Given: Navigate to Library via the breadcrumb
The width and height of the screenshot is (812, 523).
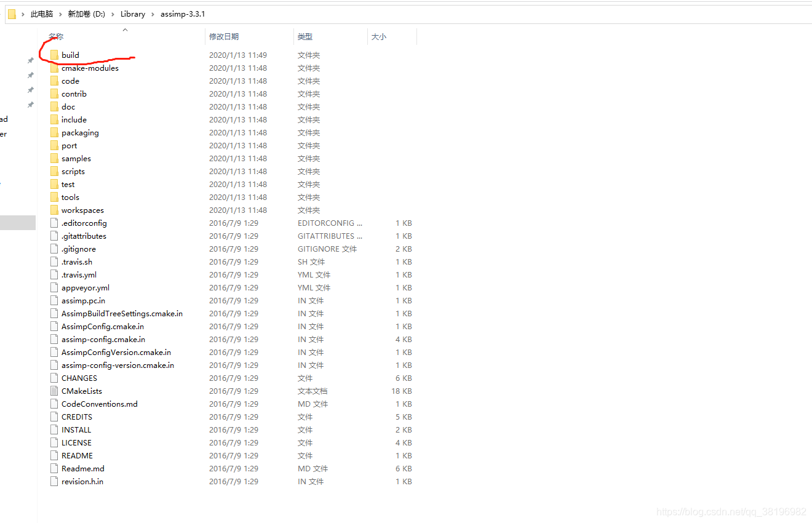Looking at the screenshot, I should pyautogui.click(x=133, y=14).
